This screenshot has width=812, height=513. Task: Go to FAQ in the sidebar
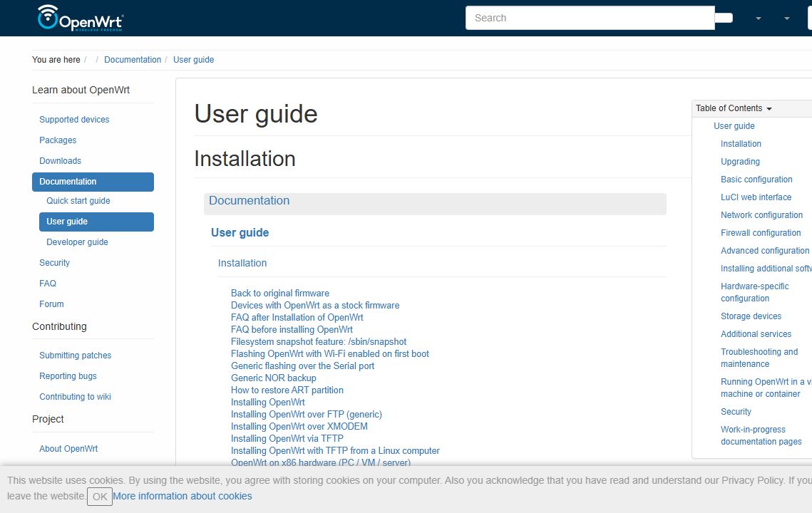click(48, 284)
